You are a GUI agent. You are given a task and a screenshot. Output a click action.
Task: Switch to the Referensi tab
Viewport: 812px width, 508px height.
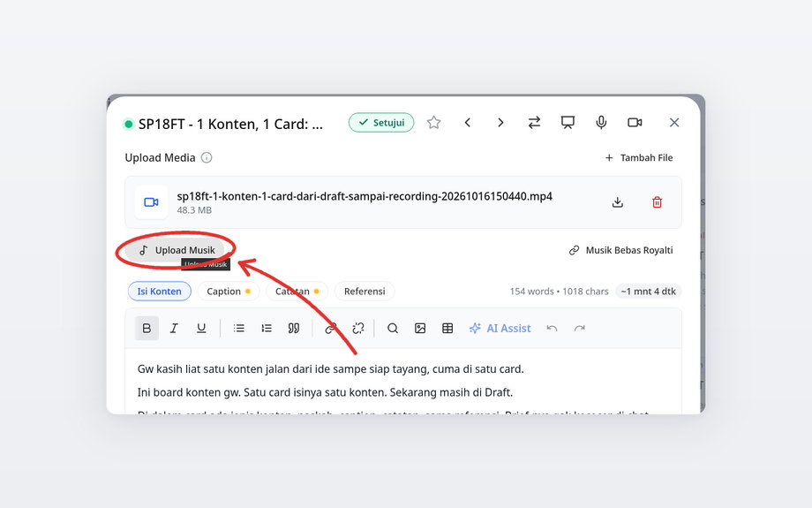pos(365,292)
